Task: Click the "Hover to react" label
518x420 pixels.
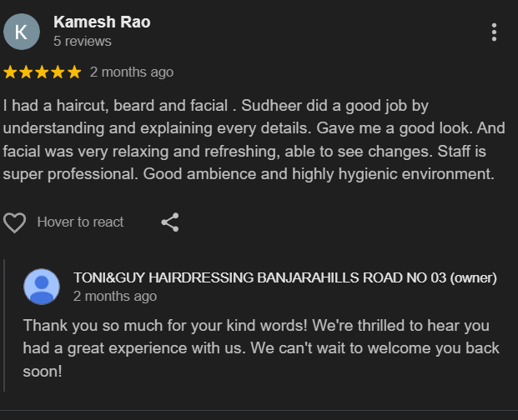Action: 80,222
